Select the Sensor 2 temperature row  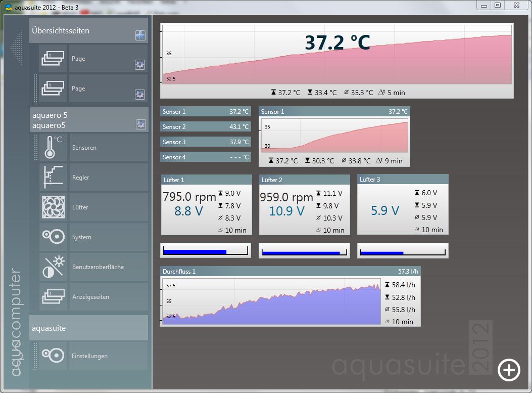click(205, 127)
